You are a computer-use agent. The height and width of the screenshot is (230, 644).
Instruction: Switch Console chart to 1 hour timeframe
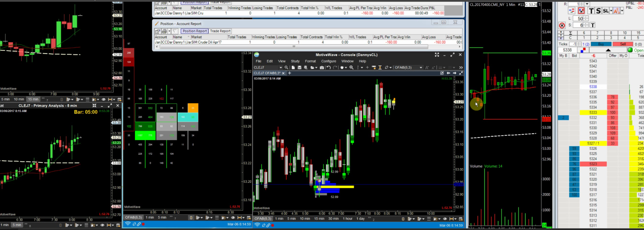point(348,219)
